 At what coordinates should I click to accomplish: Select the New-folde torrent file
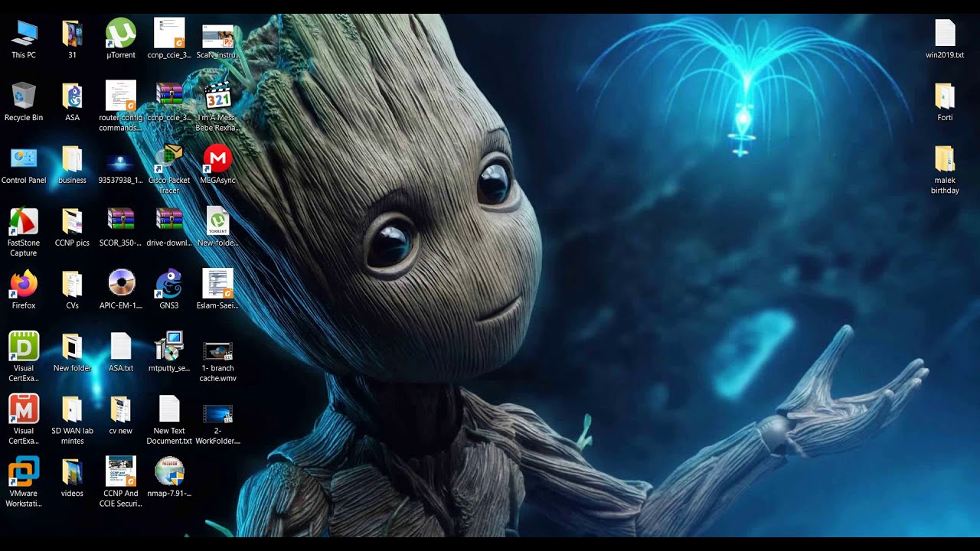217,222
